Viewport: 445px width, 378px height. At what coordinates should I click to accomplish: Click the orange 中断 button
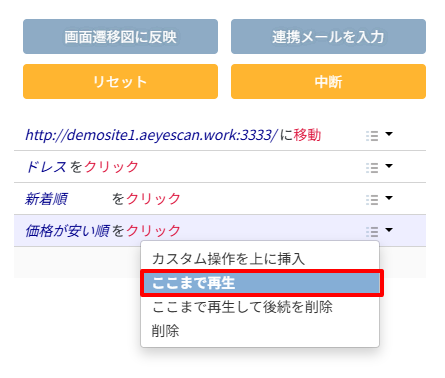(x=328, y=81)
